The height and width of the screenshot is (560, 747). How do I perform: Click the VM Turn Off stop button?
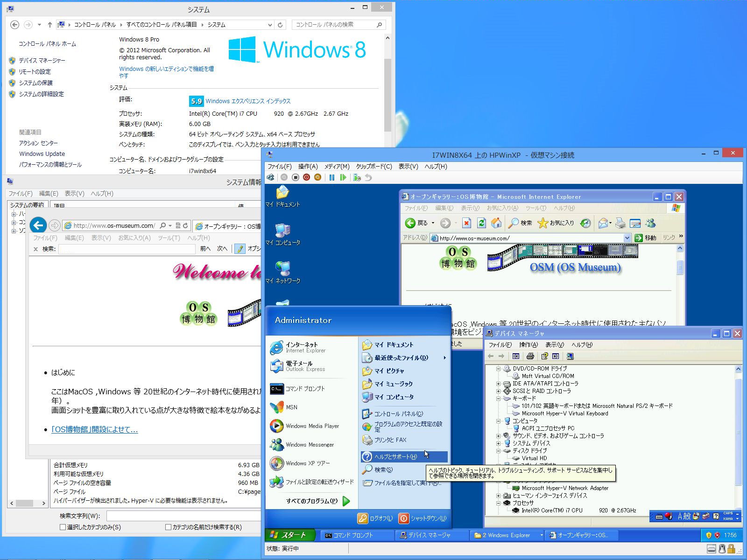[x=296, y=177]
